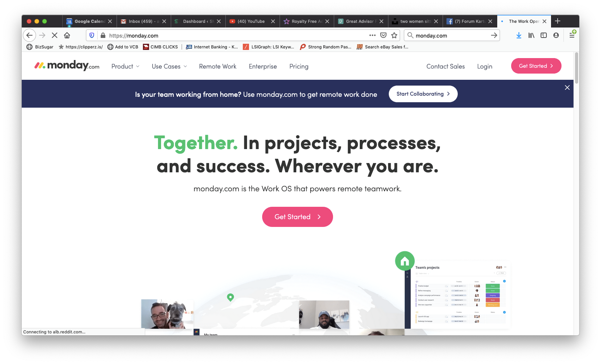Toggle the sidebar icon in toolbar
This screenshot has height=364, width=601.
coord(544,35)
